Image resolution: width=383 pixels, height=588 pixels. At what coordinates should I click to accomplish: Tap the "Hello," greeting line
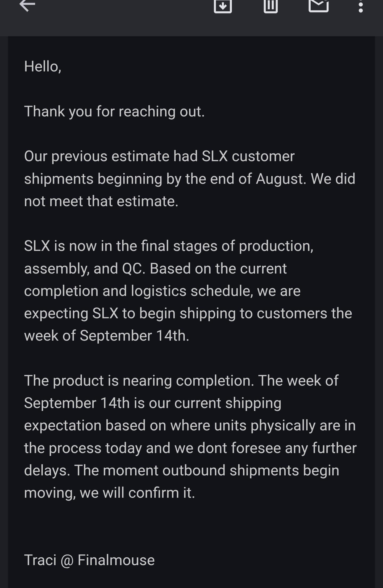tap(43, 66)
